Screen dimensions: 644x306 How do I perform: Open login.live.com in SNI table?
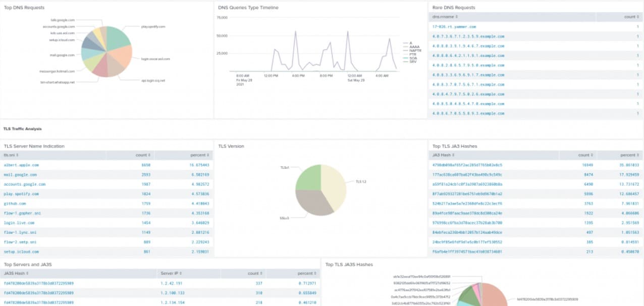19,223
